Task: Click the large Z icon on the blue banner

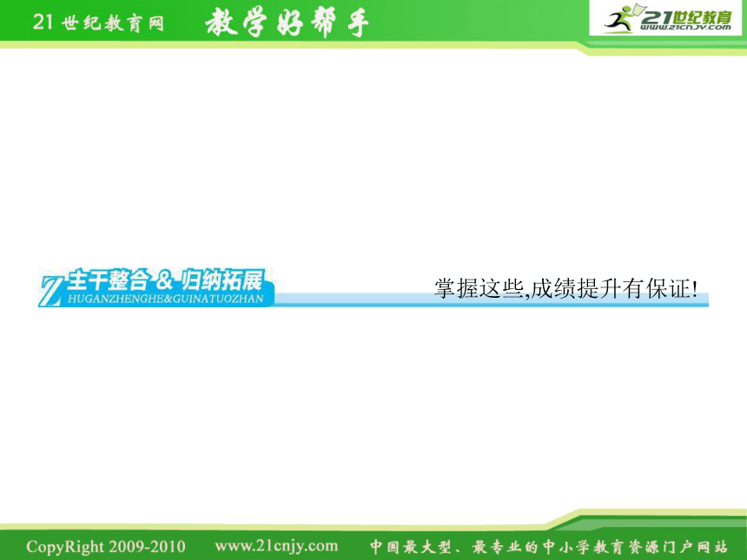Action: 51,291
